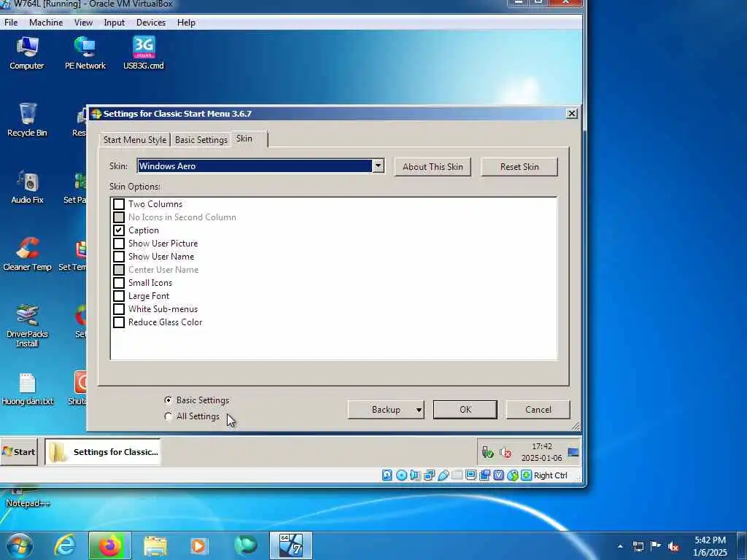The image size is (747, 560).
Task: Open the VirtualBox Devices menu
Action: click(x=151, y=23)
